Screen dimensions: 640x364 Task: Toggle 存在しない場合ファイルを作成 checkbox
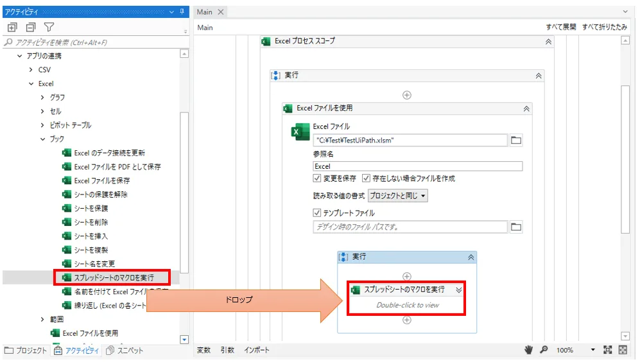(367, 178)
